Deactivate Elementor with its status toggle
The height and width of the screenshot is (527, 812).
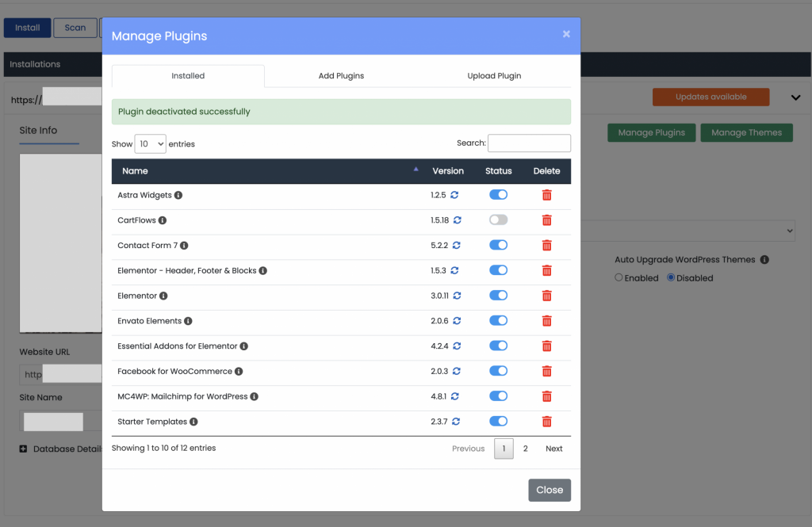pyautogui.click(x=498, y=295)
